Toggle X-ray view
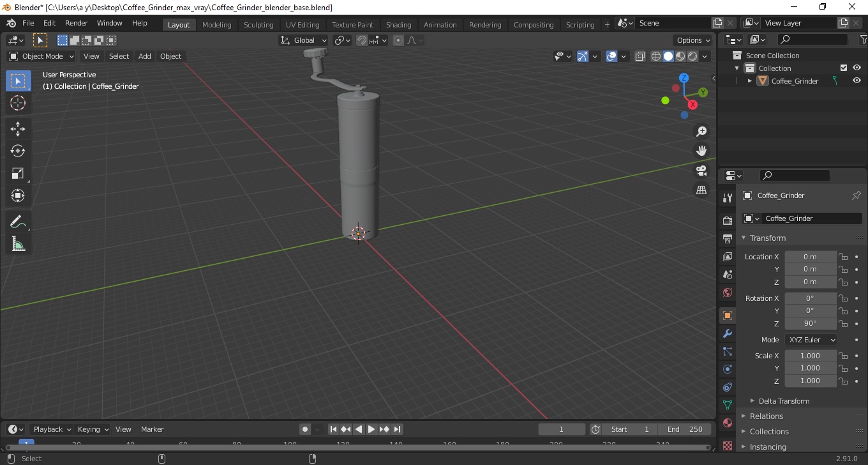 pos(640,56)
